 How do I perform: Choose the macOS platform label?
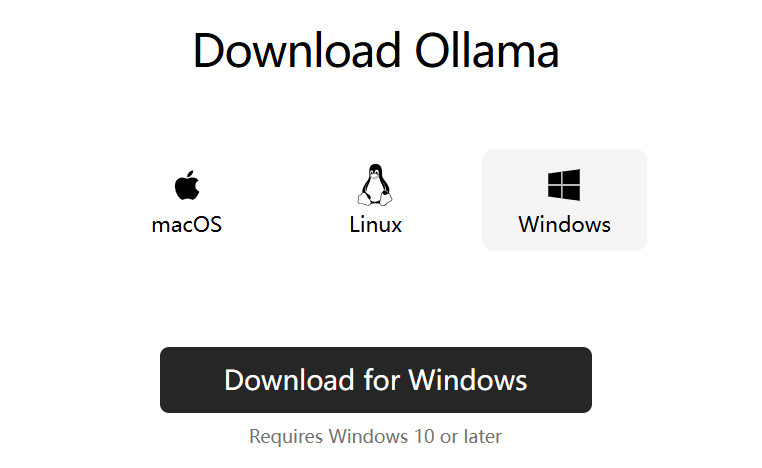pos(187,225)
